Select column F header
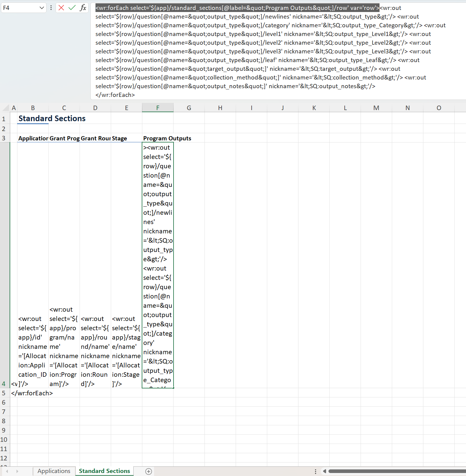The width and height of the screenshot is (466, 476). point(158,108)
